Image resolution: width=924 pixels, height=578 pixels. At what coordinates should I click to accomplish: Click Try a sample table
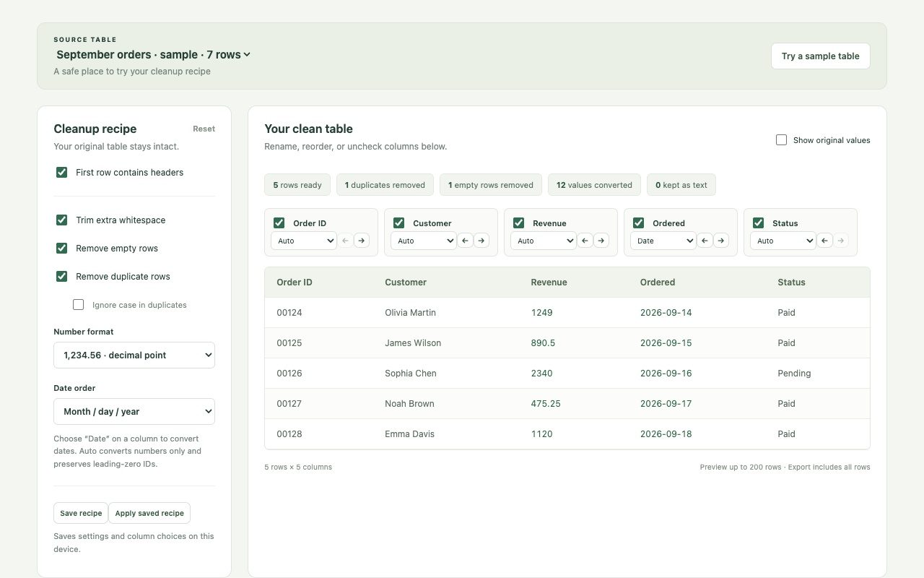821,56
